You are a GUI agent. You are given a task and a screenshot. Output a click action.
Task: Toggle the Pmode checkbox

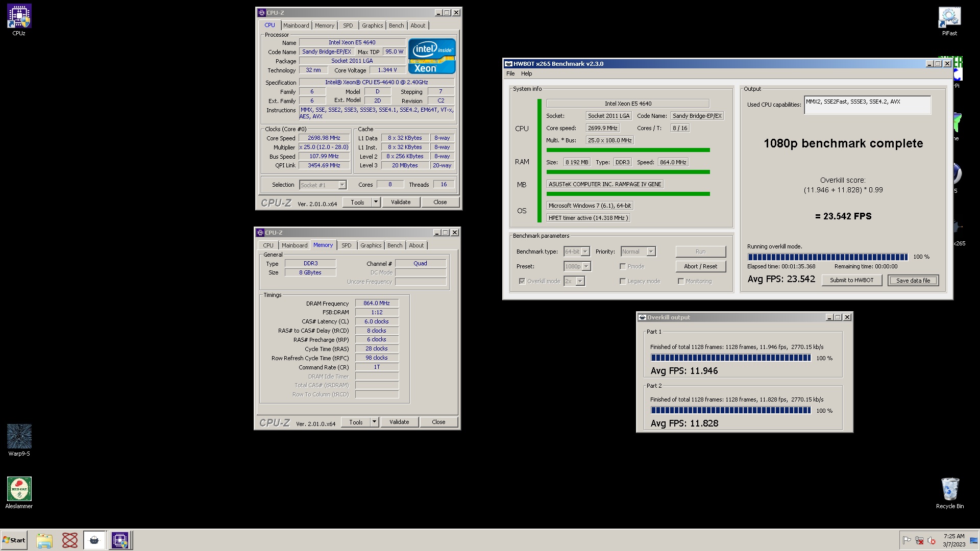623,266
